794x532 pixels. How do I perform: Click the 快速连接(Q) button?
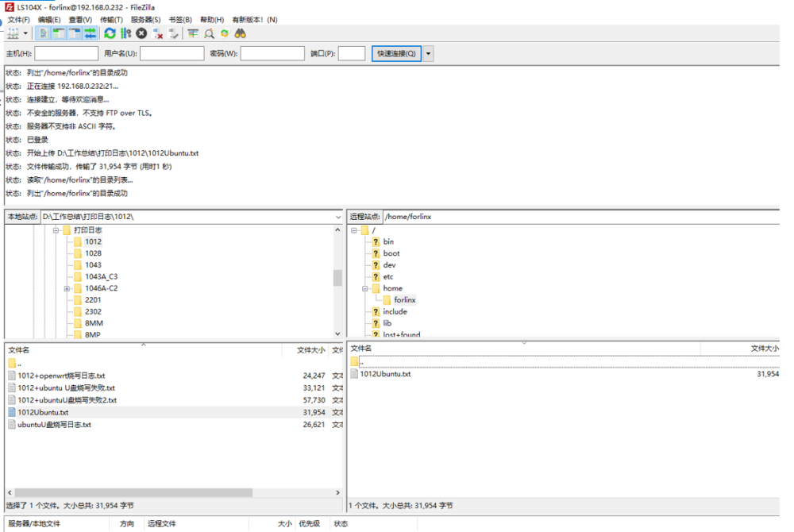click(x=396, y=53)
